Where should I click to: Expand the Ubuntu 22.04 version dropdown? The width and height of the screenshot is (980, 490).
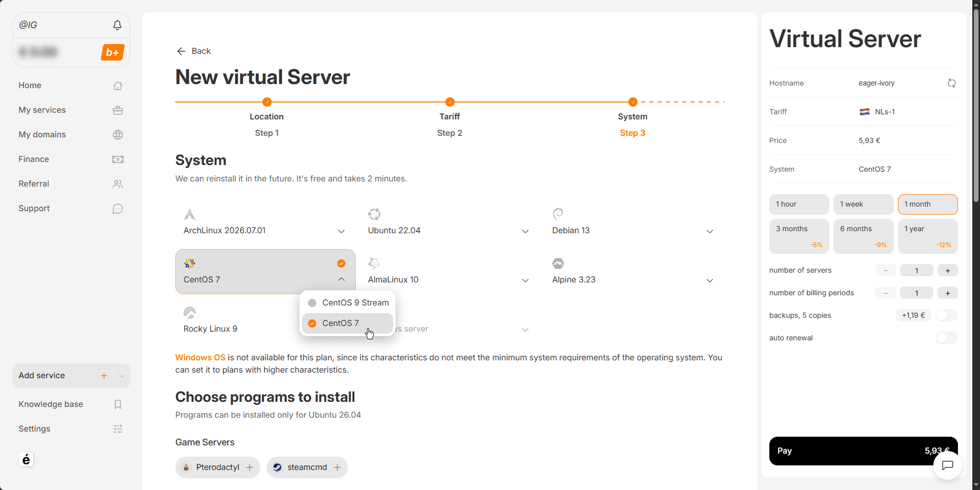tap(525, 232)
